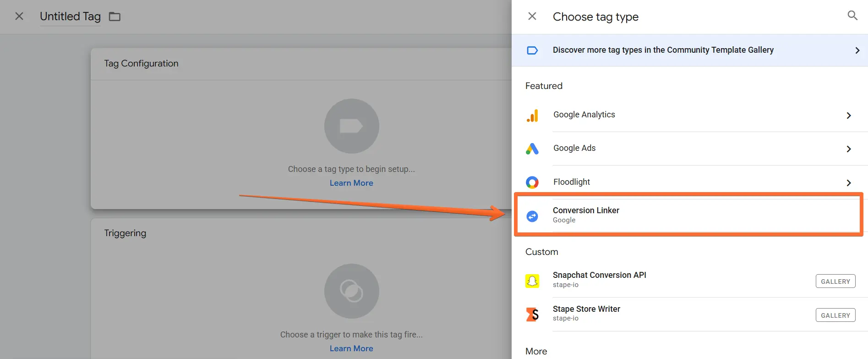Click the Snapchat ghost icon

tap(532, 281)
